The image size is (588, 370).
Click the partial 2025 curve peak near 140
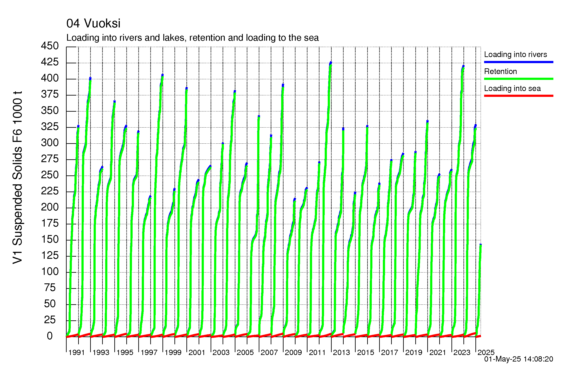pyautogui.click(x=481, y=245)
